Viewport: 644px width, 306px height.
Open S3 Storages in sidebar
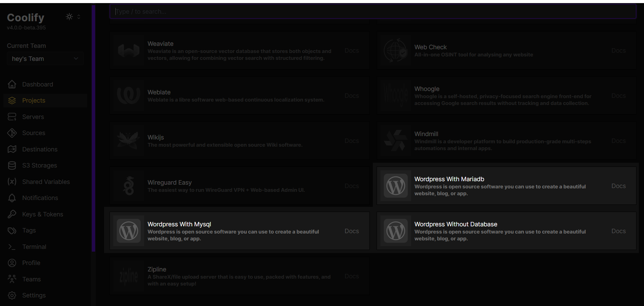coord(45,165)
